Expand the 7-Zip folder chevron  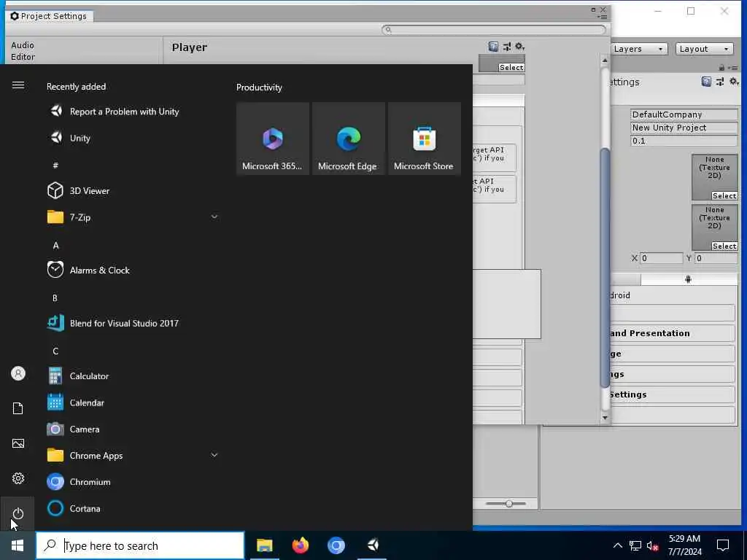[214, 217]
